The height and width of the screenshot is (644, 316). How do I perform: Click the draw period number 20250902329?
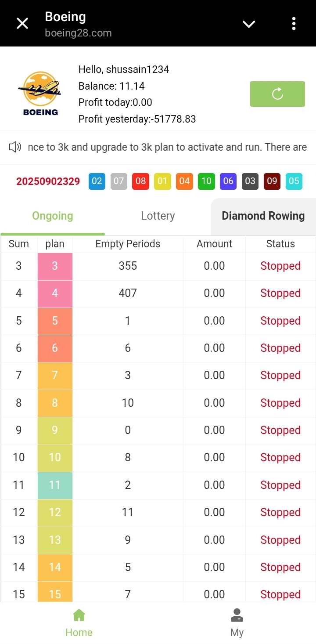pyautogui.click(x=48, y=181)
